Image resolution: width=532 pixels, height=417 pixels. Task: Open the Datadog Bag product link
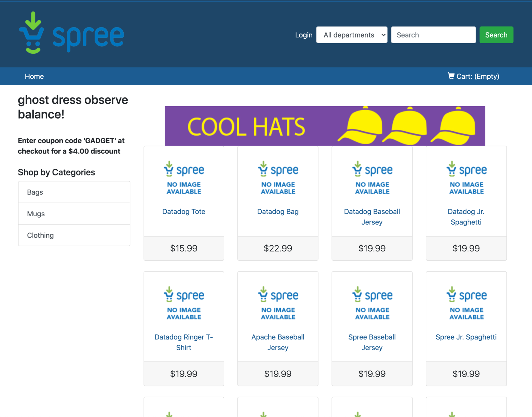[x=278, y=212]
